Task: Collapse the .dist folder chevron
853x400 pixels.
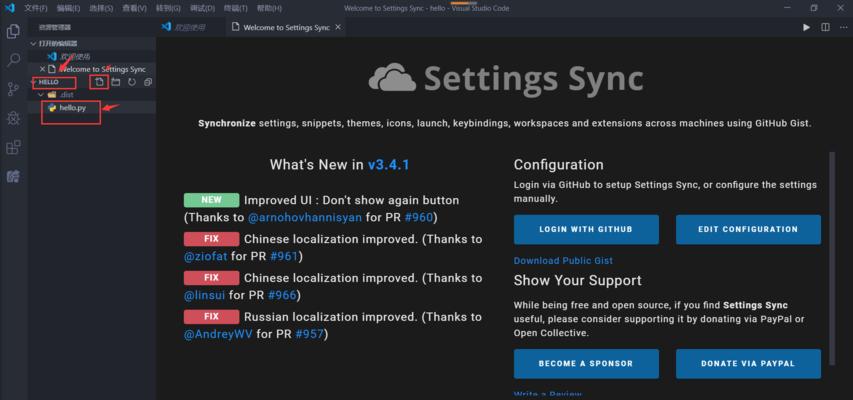Action: point(41,95)
